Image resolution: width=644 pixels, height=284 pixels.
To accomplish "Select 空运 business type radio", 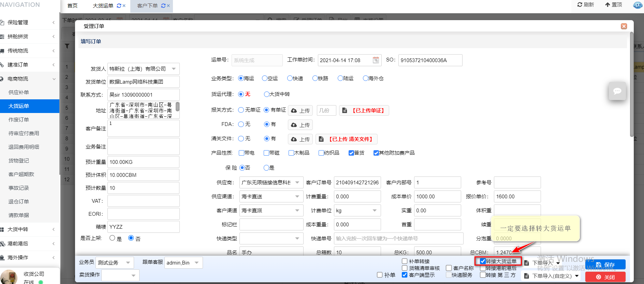I will [265, 79].
